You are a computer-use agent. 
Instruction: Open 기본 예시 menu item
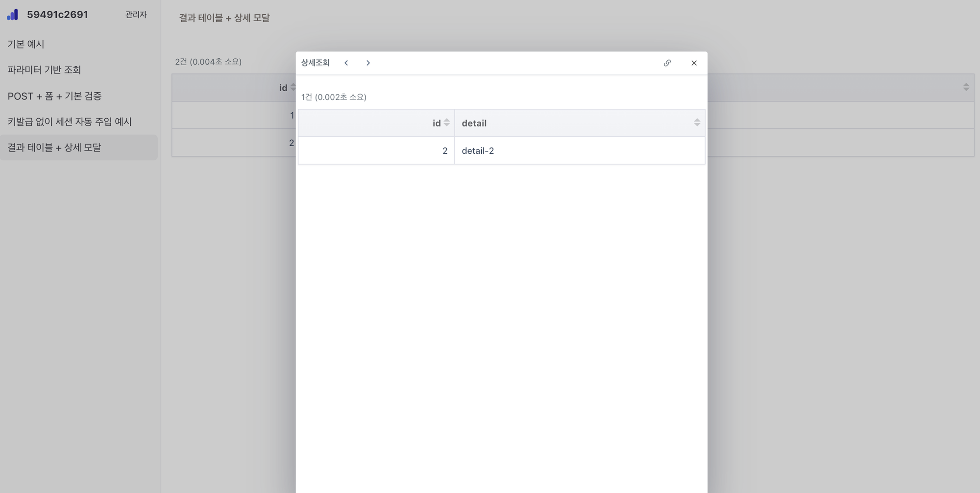click(x=26, y=44)
